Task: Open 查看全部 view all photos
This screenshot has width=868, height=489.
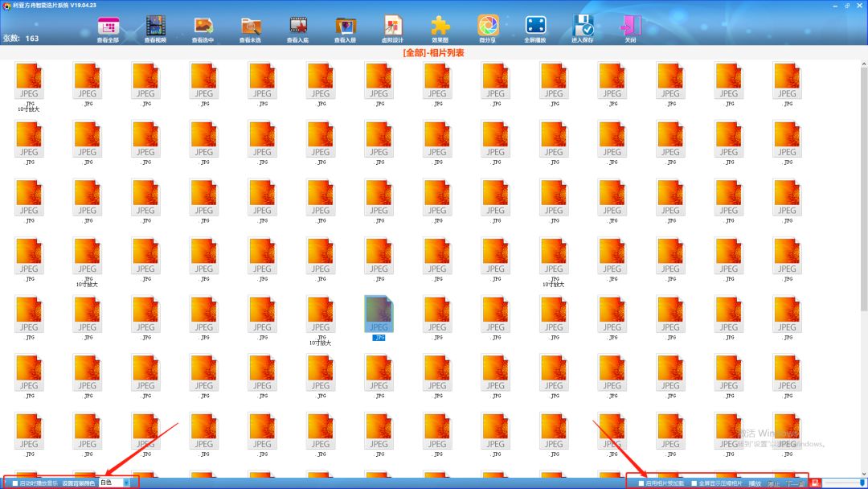Action: [108, 29]
